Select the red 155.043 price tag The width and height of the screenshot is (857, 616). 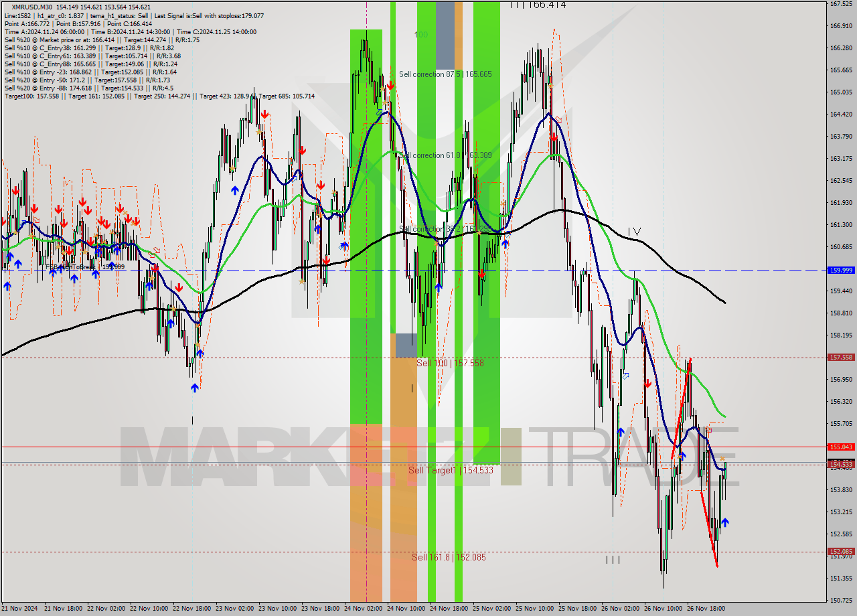click(841, 447)
